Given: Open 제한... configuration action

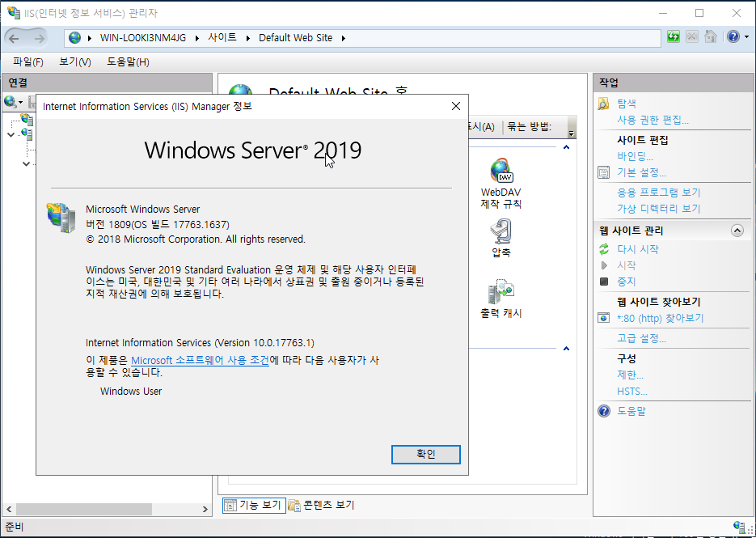Looking at the screenshot, I should point(630,375).
